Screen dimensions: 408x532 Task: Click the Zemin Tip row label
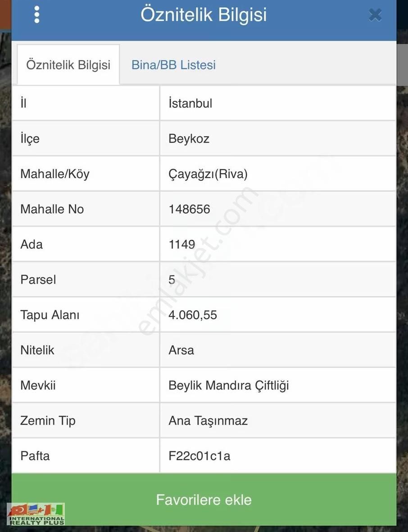point(48,421)
